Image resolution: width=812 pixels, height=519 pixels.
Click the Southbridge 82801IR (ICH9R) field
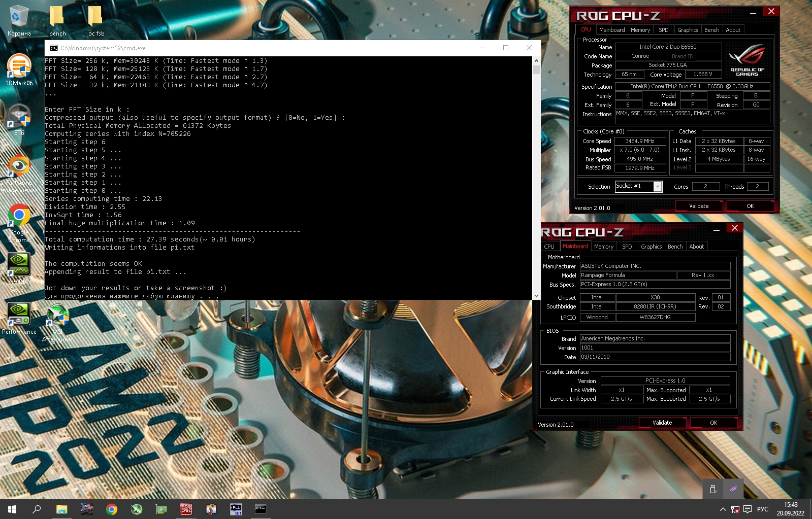[x=655, y=307]
